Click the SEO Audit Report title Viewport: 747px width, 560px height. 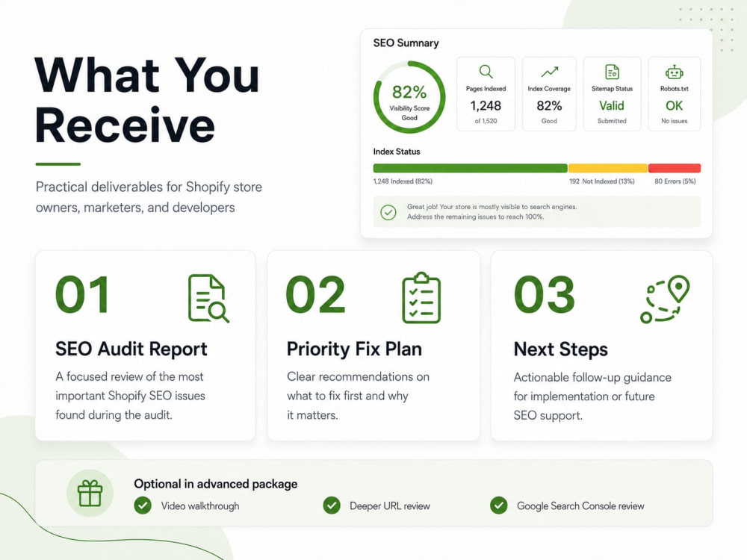point(131,349)
